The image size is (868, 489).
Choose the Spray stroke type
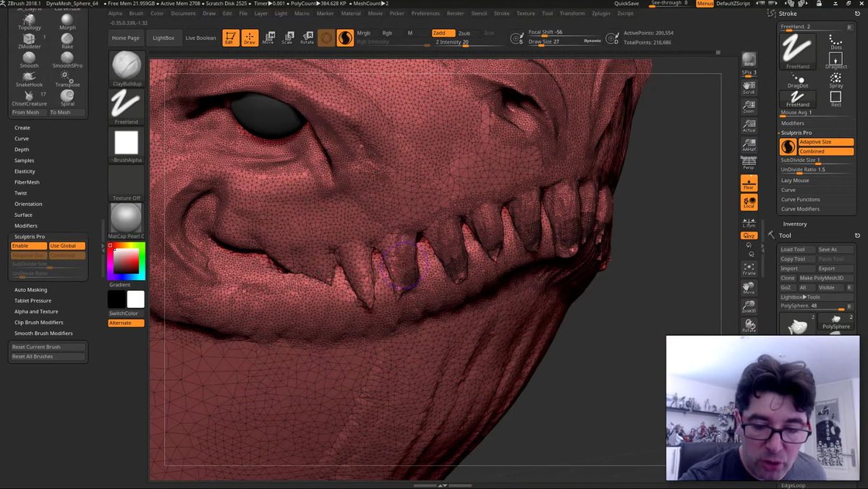point(835,79)
